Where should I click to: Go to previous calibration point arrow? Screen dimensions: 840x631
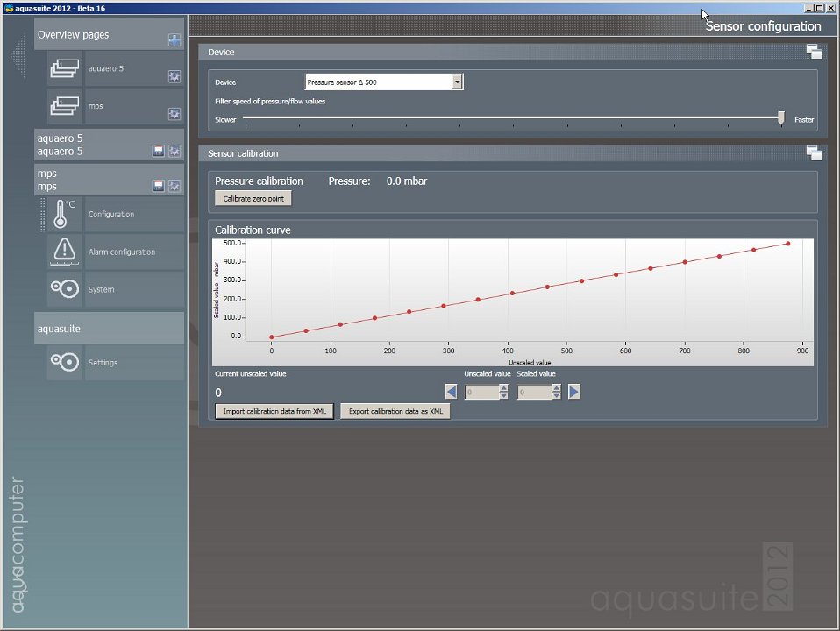[451, 392]
